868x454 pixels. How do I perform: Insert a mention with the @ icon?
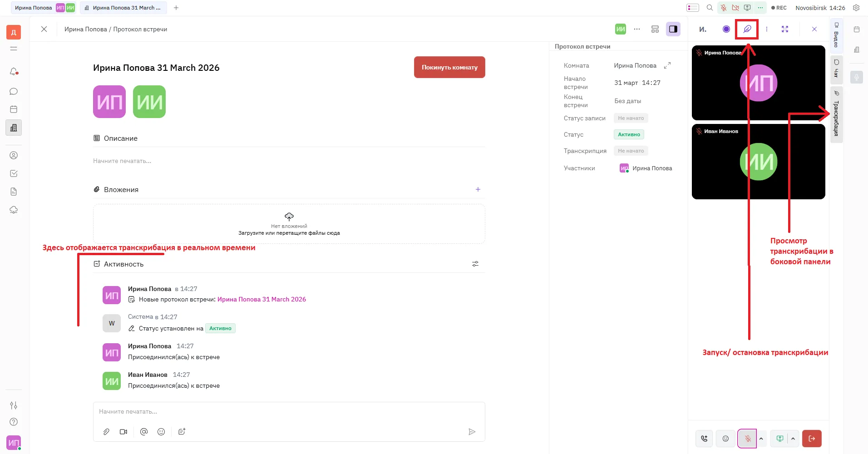pos(144,432)
